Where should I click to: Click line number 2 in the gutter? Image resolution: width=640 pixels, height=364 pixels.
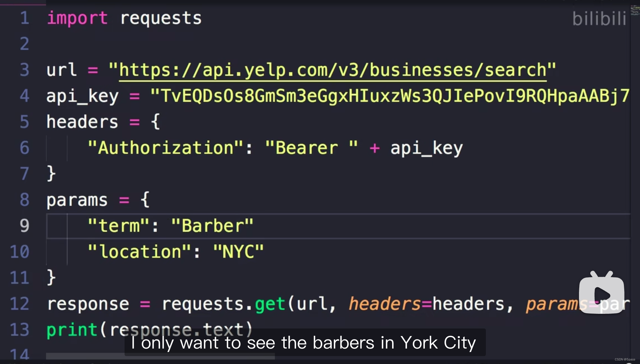pyautogui.click(x=25, y=44)
